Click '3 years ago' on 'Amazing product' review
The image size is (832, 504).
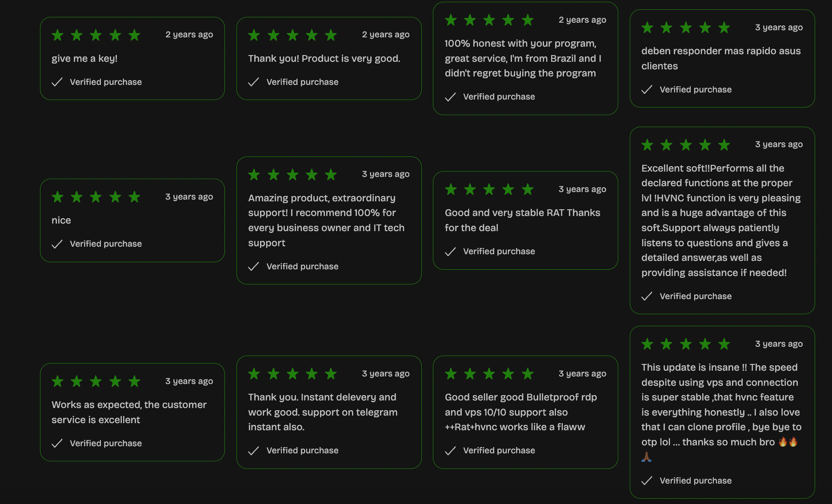tap(385, 174)
